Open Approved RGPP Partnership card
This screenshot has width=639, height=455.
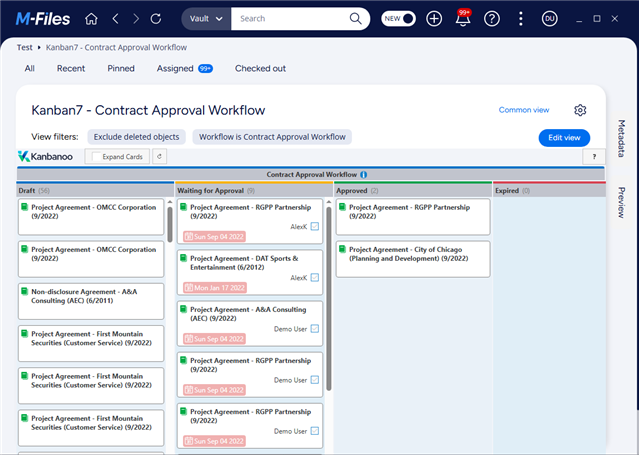pyautogui.click(x=413, y=216)
